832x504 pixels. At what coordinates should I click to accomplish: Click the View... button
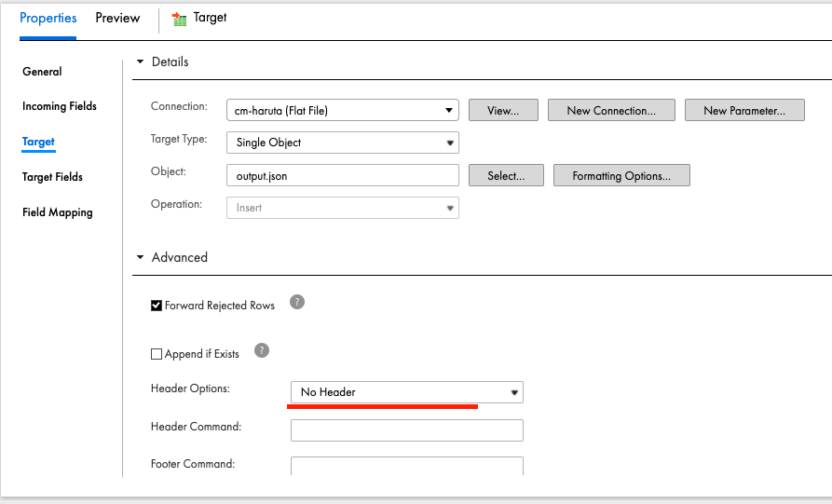pyautogui.click(x=503, y=110)
